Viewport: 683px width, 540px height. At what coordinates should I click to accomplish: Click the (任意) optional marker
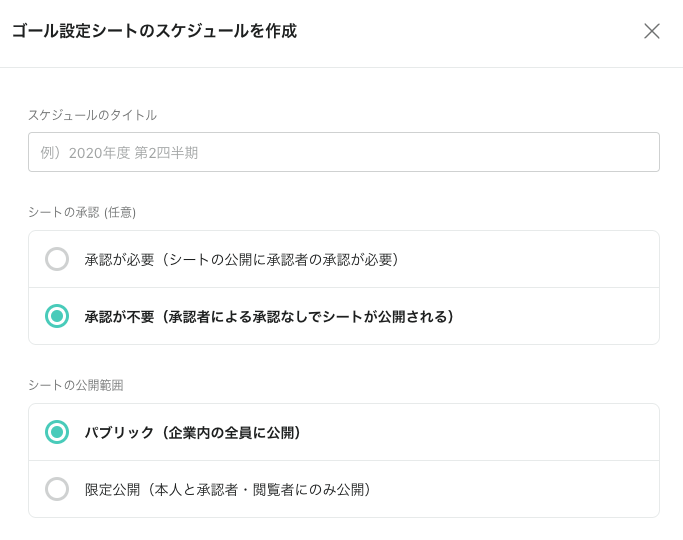click(x=120, y=212)
